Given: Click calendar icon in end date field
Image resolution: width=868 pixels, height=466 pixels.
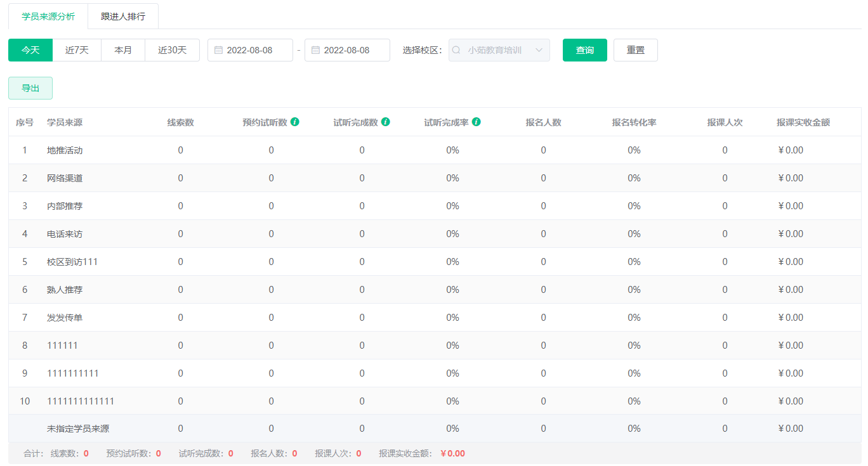Looking at the screenshot, I should pos(315,50).
